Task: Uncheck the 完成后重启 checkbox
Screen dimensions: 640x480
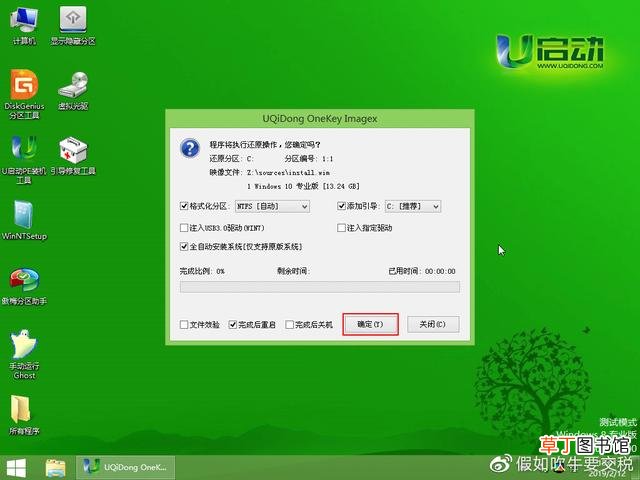Action: pos(233,324)
